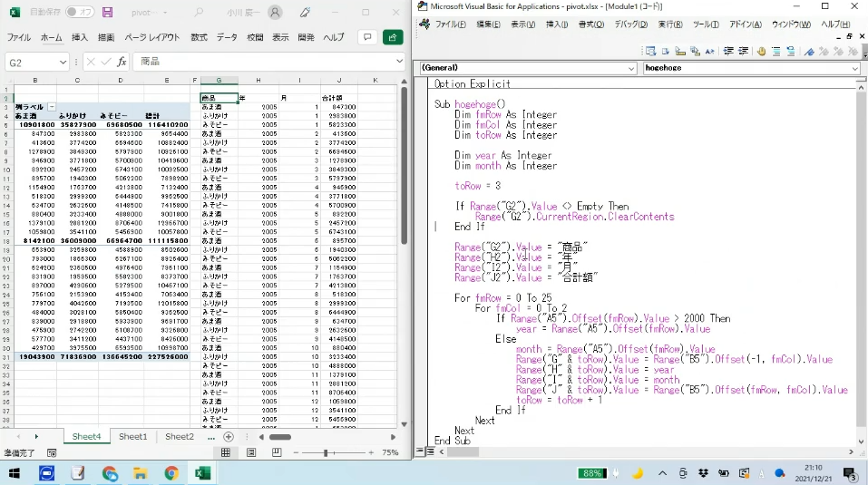
Task: Click the Chrome icon in the taskbar
Action: (x=171, y=473)
